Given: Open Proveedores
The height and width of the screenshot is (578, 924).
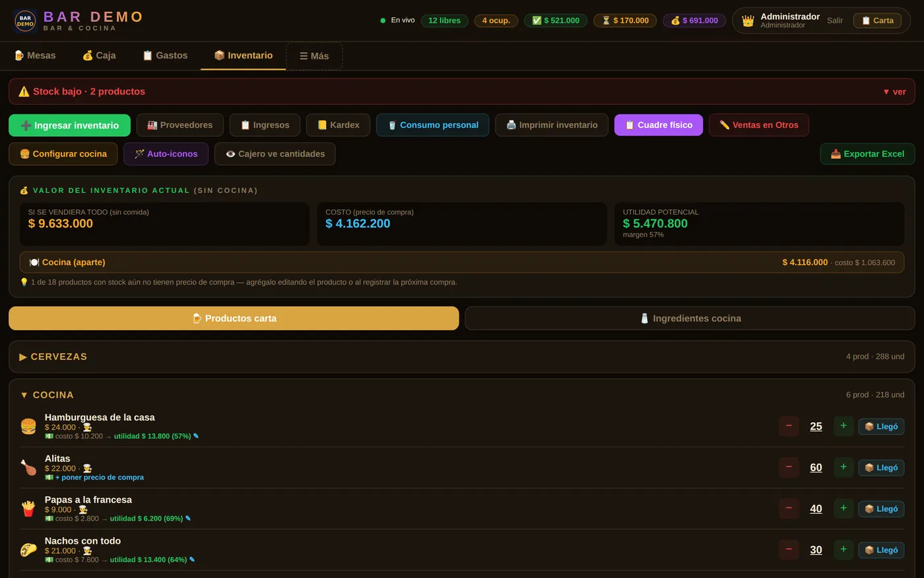Looking at the screenshot, I should [180, 125].
